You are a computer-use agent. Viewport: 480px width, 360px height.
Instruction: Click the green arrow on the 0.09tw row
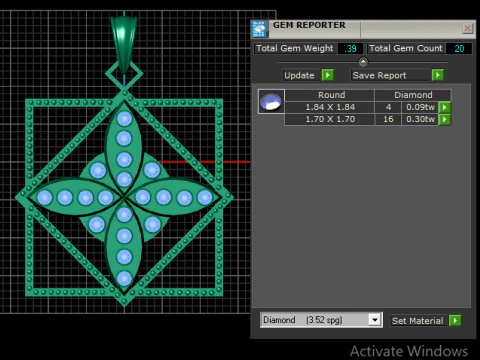tap(445, 107)
